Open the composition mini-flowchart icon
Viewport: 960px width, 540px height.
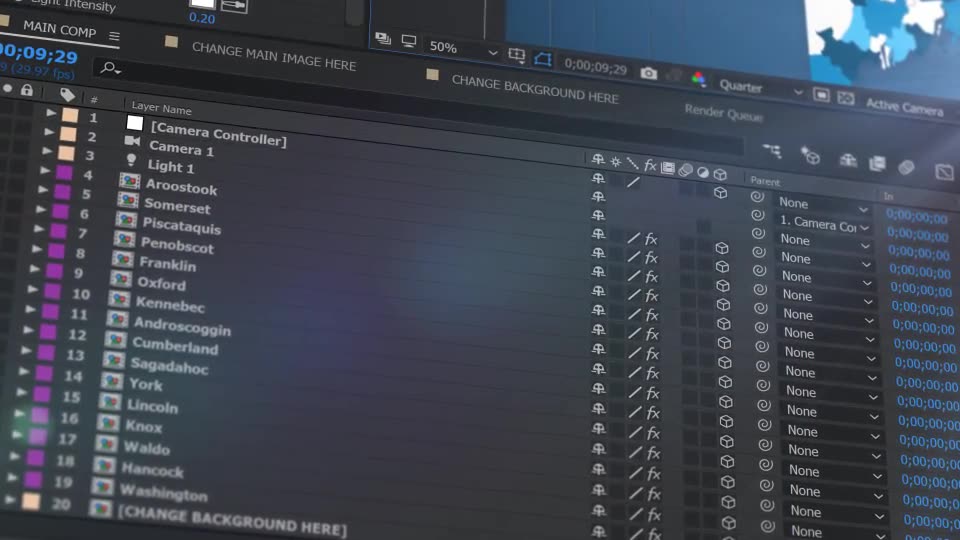pyautogui.click(x=772, y=151)
